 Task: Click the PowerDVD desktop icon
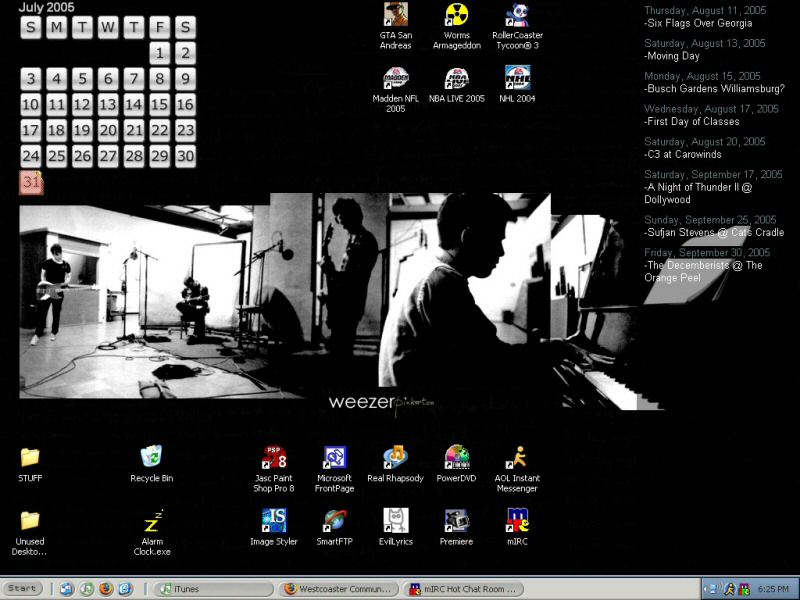pyautogui.click(x=457, y=464)
